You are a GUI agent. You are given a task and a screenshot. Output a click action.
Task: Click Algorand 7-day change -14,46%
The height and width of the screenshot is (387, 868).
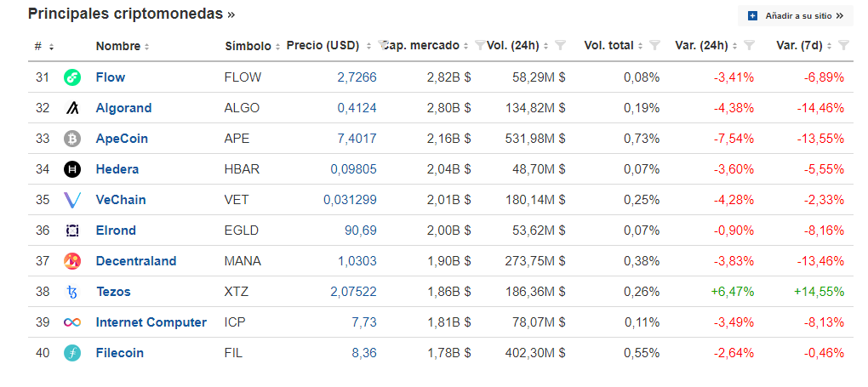[820, 108]
